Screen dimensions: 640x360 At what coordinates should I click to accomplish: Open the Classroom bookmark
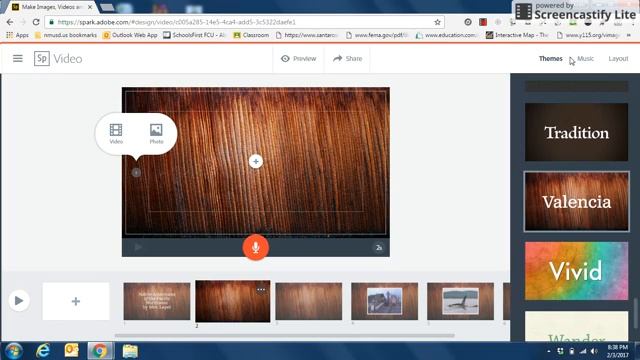[251, 35]
